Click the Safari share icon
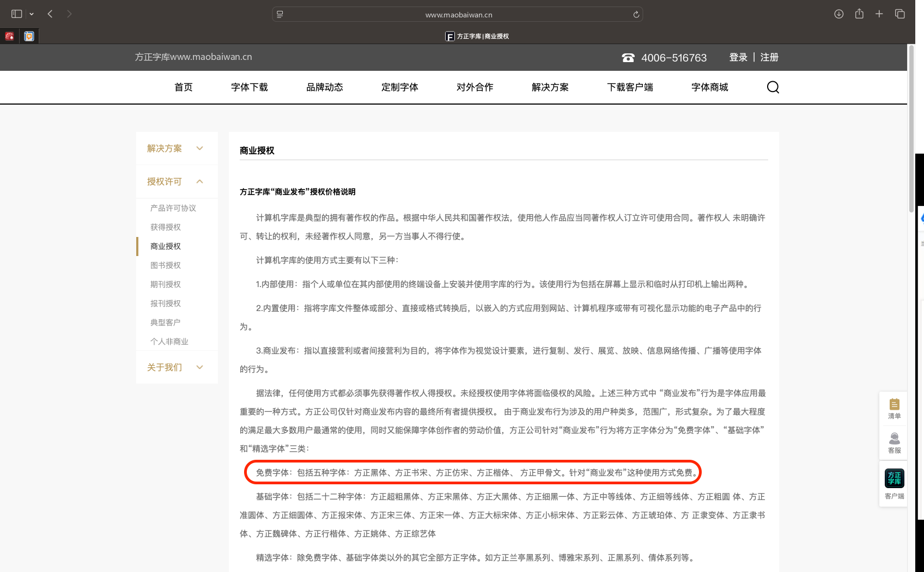 click(x=859, y=14)
